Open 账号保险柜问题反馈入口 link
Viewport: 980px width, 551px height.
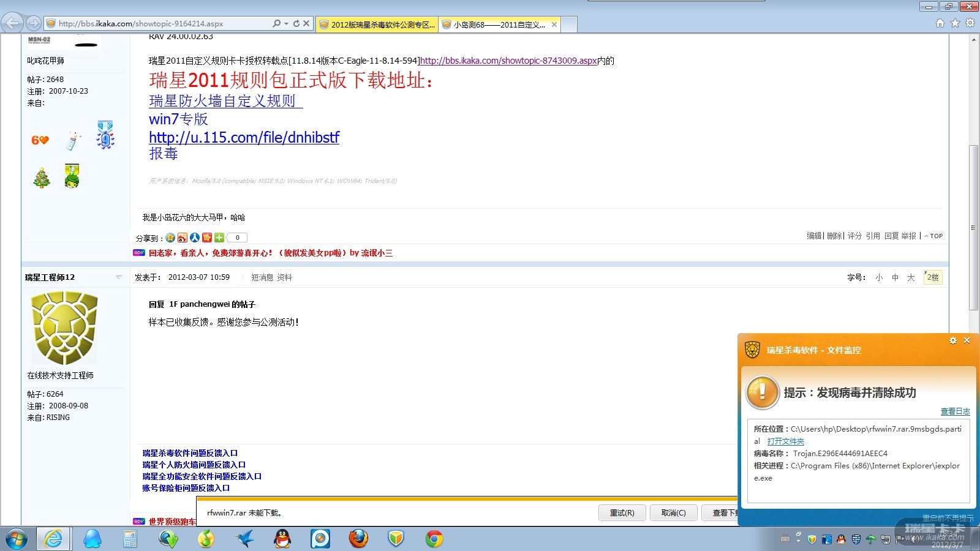click(x=186, y=488)
